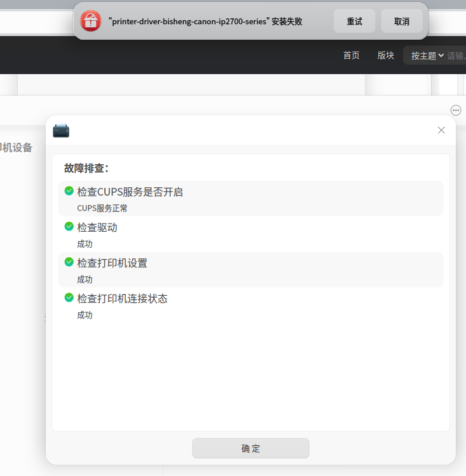This screenshot has height=476, width=466.
Task: Close the troubleshooting dialog with X
Action: click(x=441, y=130)
